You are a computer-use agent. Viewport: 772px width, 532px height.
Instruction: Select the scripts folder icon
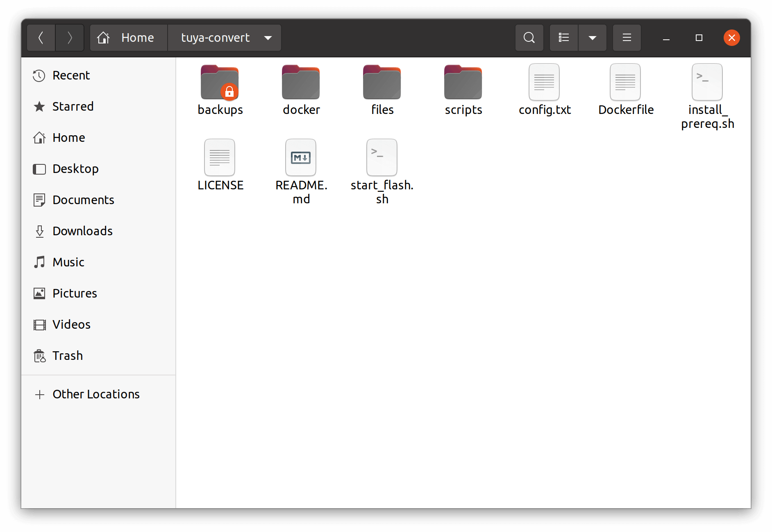(463, 83)
